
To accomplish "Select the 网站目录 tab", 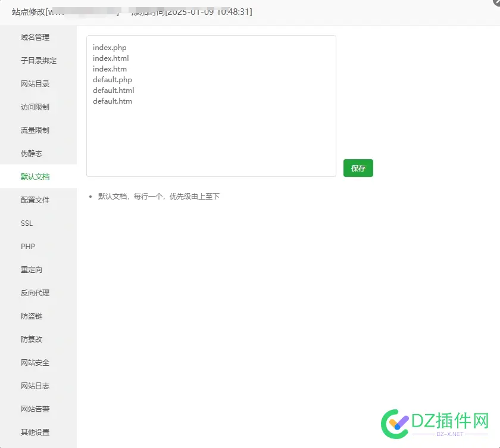I will pyautogui.click(x=35, y=84).
